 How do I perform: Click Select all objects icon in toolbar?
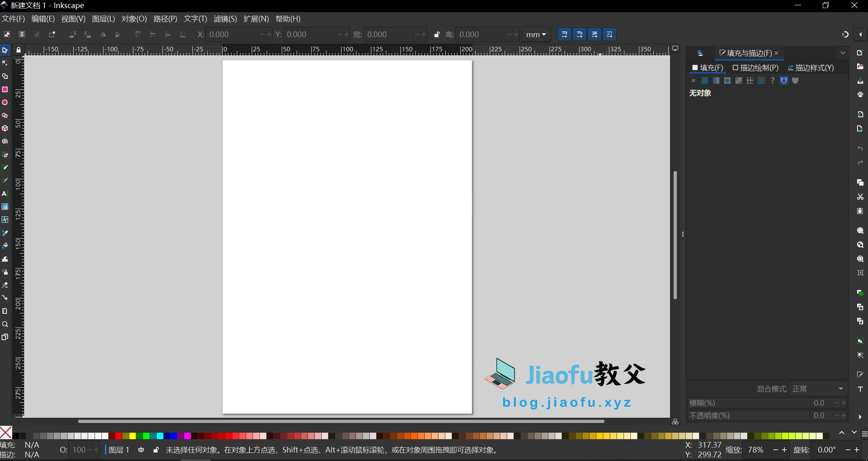(x=7, y=34)
